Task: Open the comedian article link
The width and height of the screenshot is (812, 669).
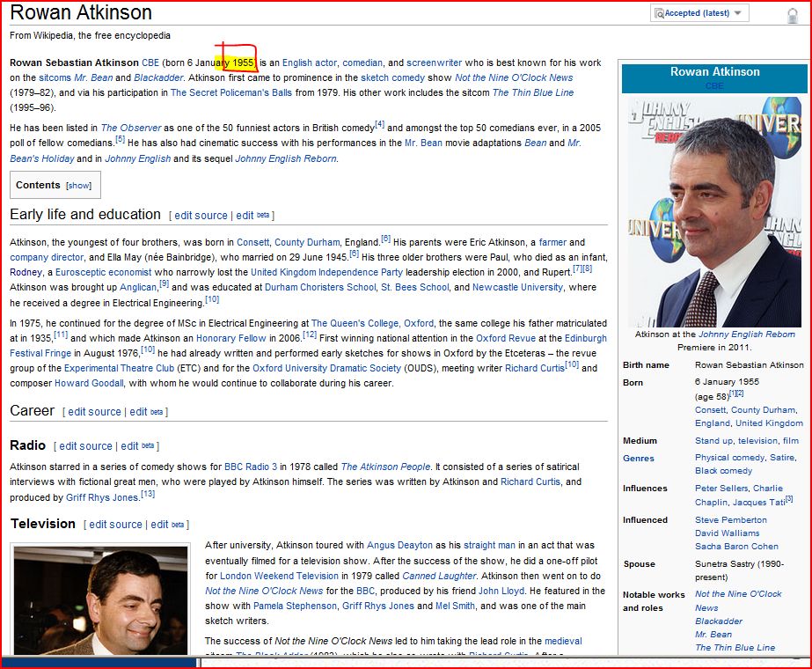Action: click(x=362, y=62)
